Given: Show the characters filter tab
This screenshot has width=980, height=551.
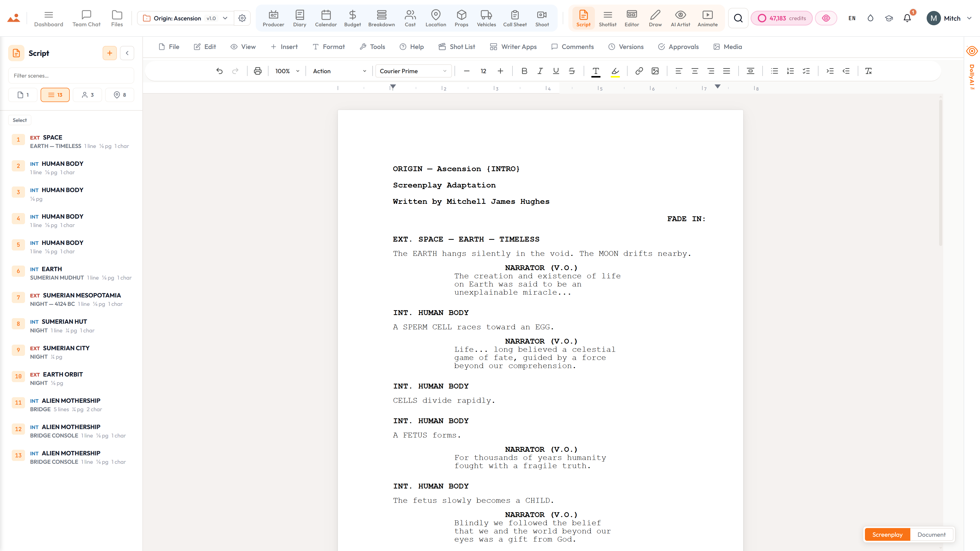Looking at the screenshot, I should point(88,95).
